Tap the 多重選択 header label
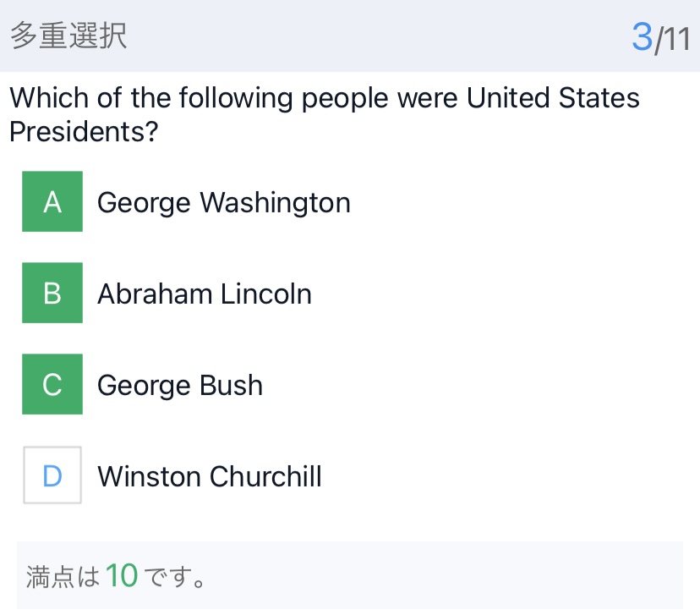This screenshot has height=615, width=700. pos(68,36)
